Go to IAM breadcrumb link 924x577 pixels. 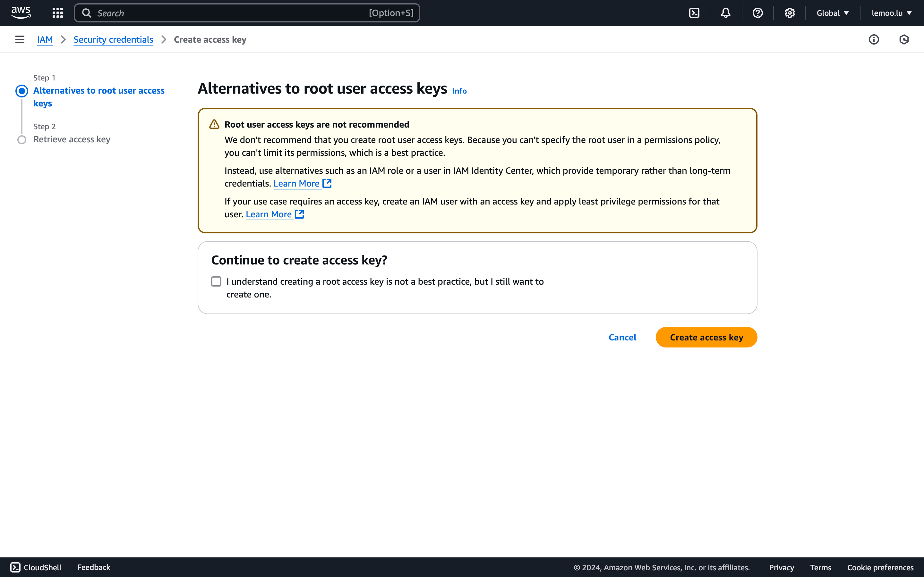pyautogui.click(x=45, y=40)
